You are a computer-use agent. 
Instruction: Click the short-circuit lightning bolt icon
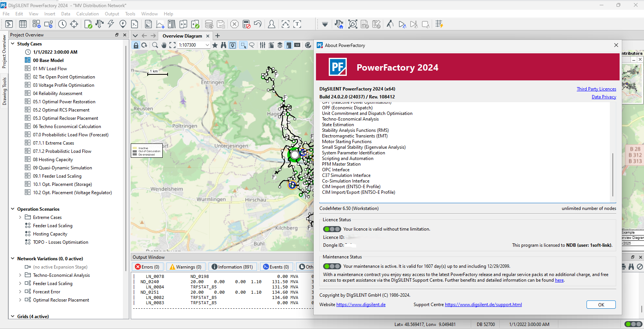(x=111, y=24)
